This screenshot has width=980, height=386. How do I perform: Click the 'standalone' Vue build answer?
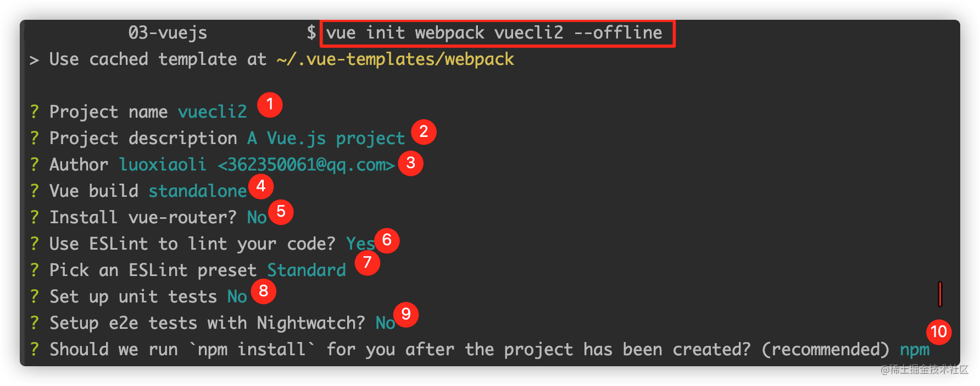point(198,191)
